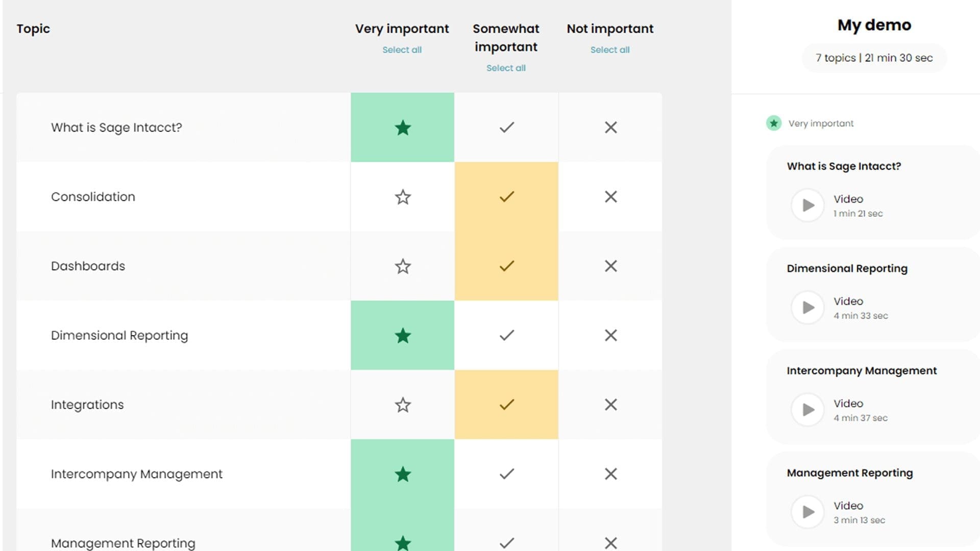Play the Dimensional Reporting video
980x551 pixels.
pos(807,307)
